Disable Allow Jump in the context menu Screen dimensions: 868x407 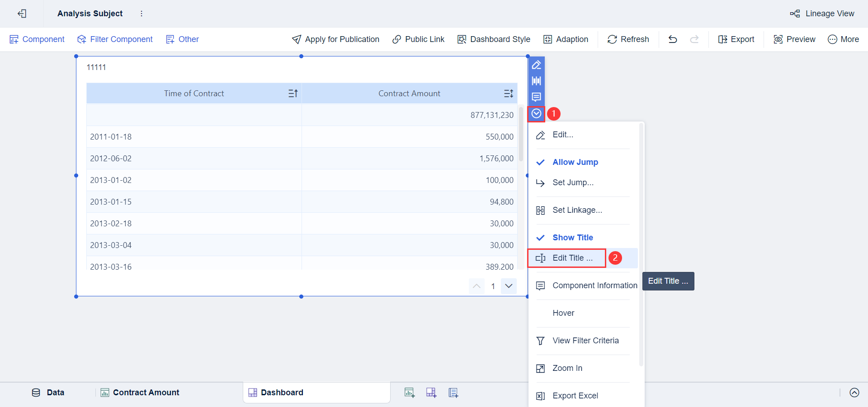click(576, 162)
